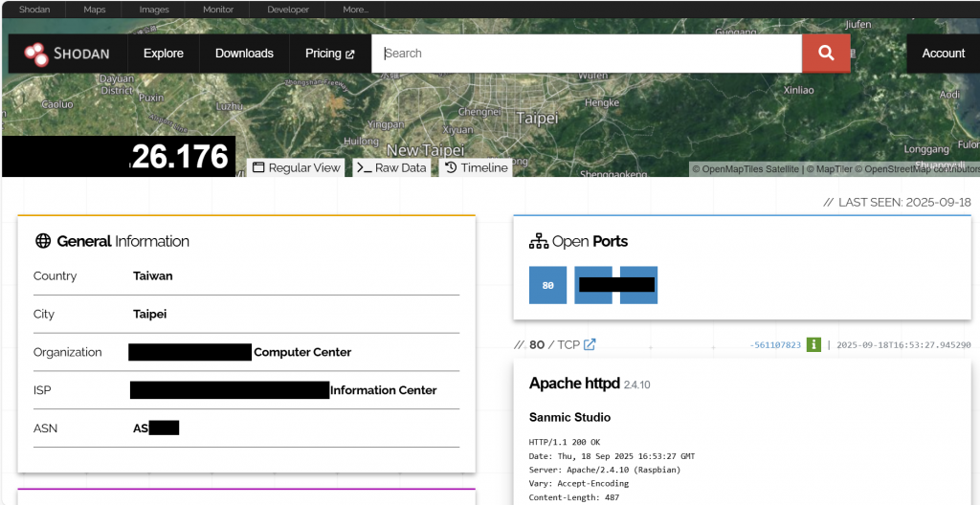Click the ASN row label
The width and height of the screenshot is (980, 505).
(46, 428)
